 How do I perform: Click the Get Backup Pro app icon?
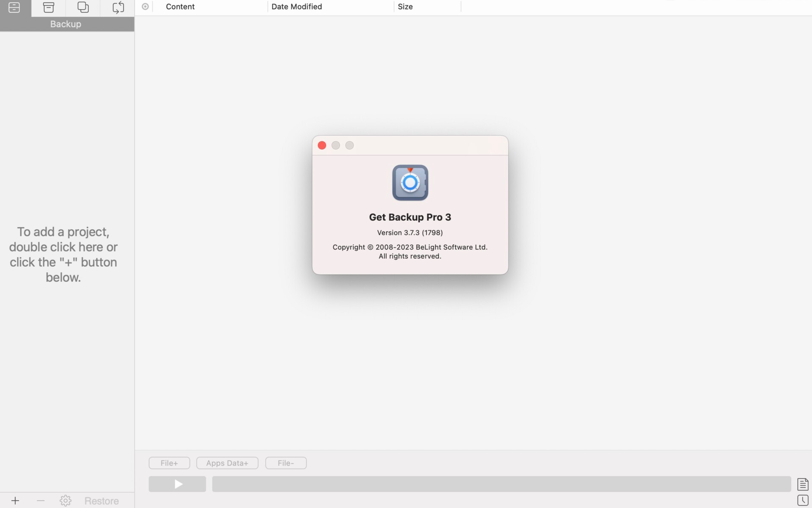coord(410,182)
